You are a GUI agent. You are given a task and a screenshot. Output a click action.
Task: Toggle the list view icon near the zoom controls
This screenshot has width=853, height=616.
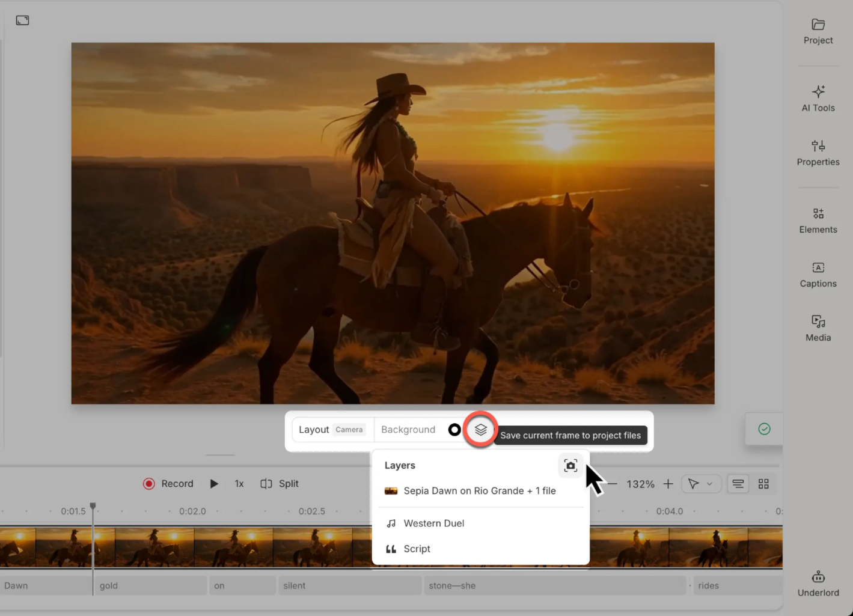tap(738, 483)
